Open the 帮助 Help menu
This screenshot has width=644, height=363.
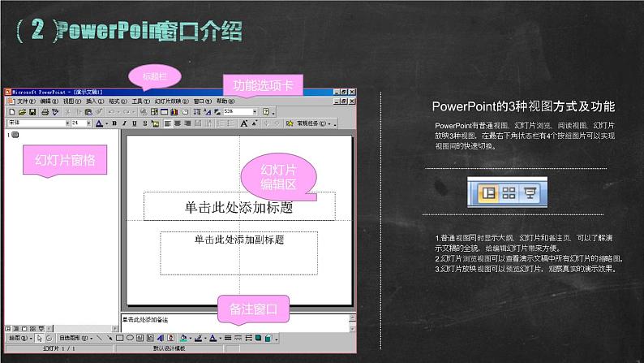(225, 102)
